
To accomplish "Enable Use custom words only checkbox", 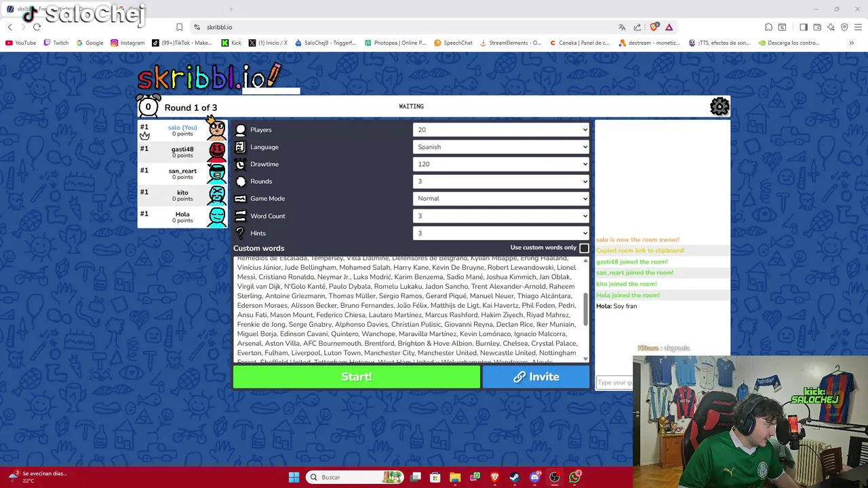I will click(x=584, y=248).
